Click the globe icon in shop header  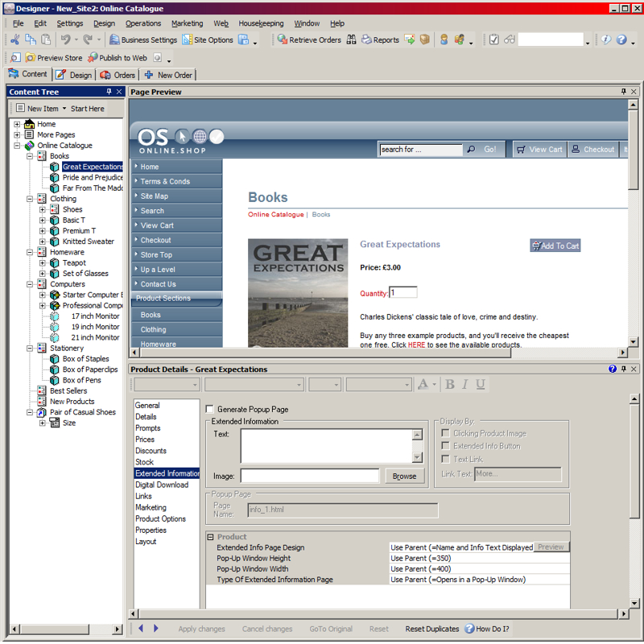click(x=200, y=136)
